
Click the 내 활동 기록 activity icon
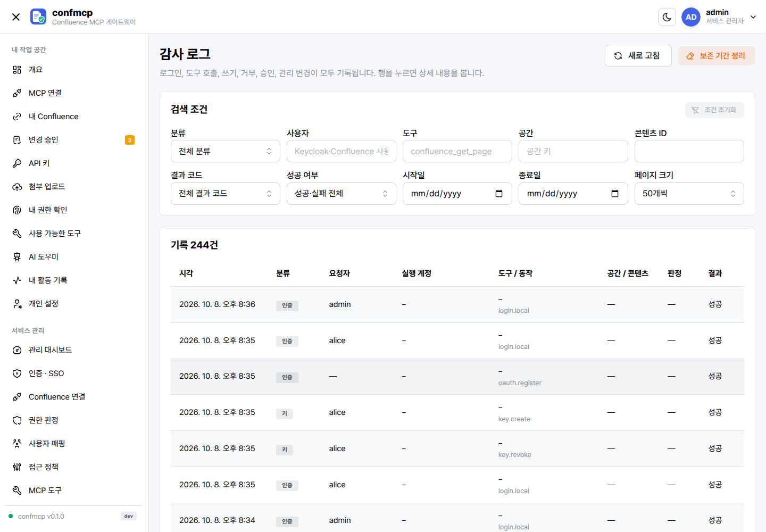pyautogui.click(x=17, y=280)
